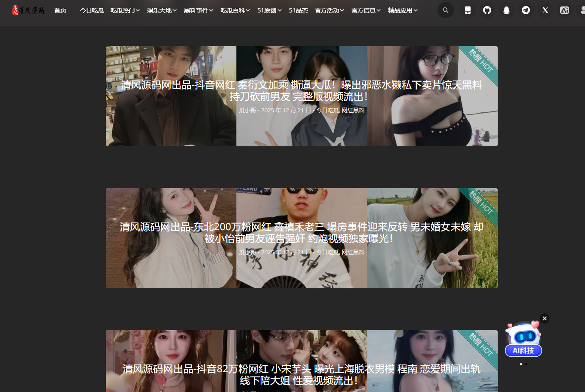Open the GitHub icon link

pos(487,10)
